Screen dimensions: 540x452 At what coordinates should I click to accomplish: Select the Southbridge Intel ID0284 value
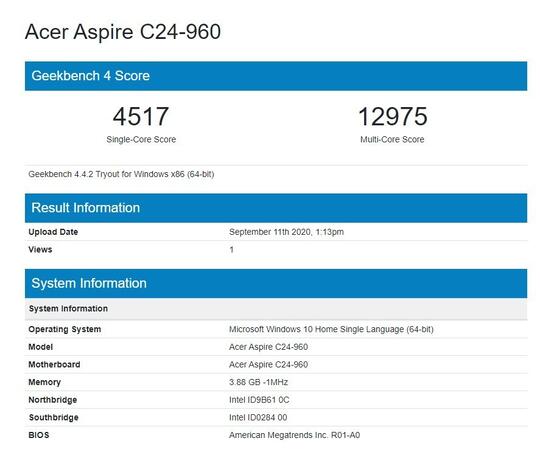click(x=258, y=418)
